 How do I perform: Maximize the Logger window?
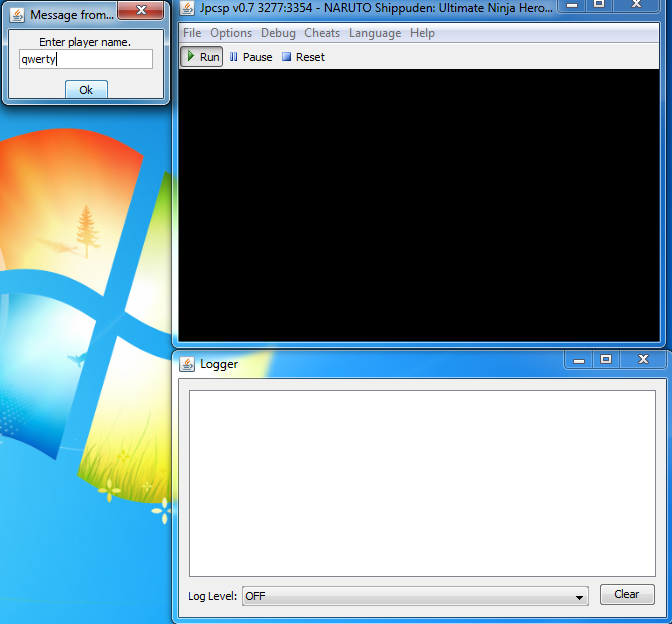pyautogui.click(x=606, y=359)
